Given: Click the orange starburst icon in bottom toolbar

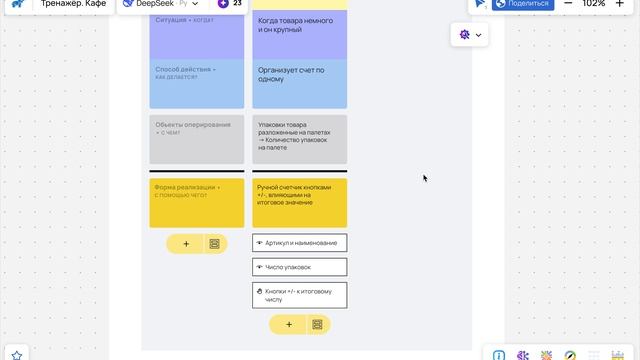Looking at the screenshot, I should click(547, 355).
